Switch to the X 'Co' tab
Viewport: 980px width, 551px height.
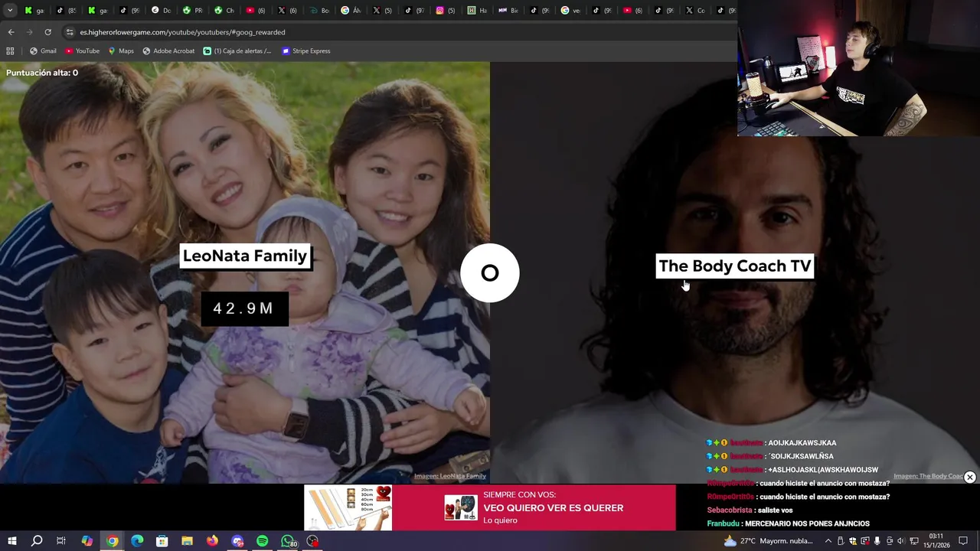click(x=695, y=11)
